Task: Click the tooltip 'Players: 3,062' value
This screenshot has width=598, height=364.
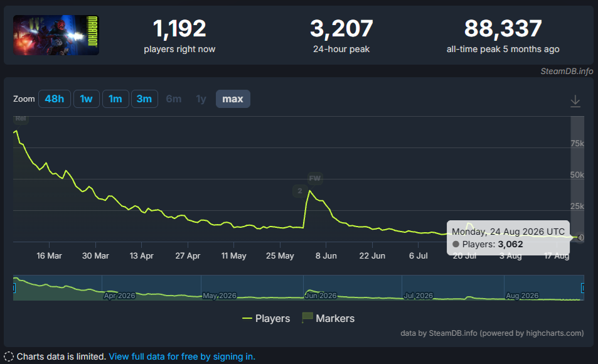Action: click(510, 244)
